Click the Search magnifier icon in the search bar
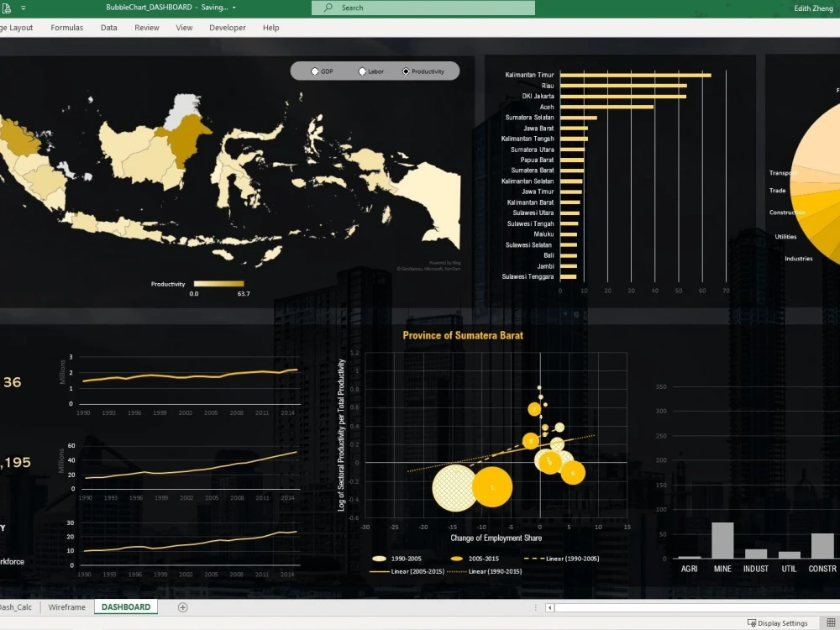This screenshot has width=840, height=630. (x=328, y=8)
